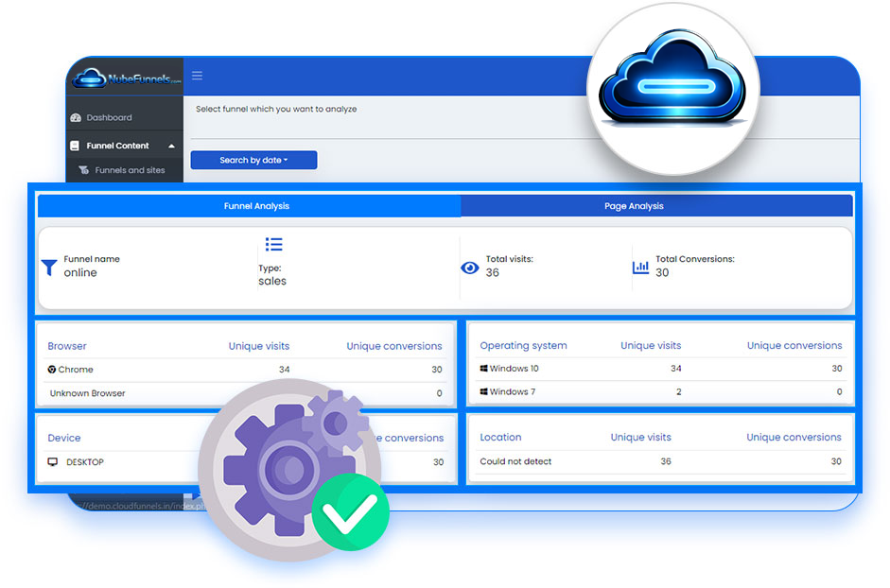This screenshot has height=588, width=890.
Task: Click Windows 10 unique conversions value 30
Action: pyautogui.click(x=837, y=369)
